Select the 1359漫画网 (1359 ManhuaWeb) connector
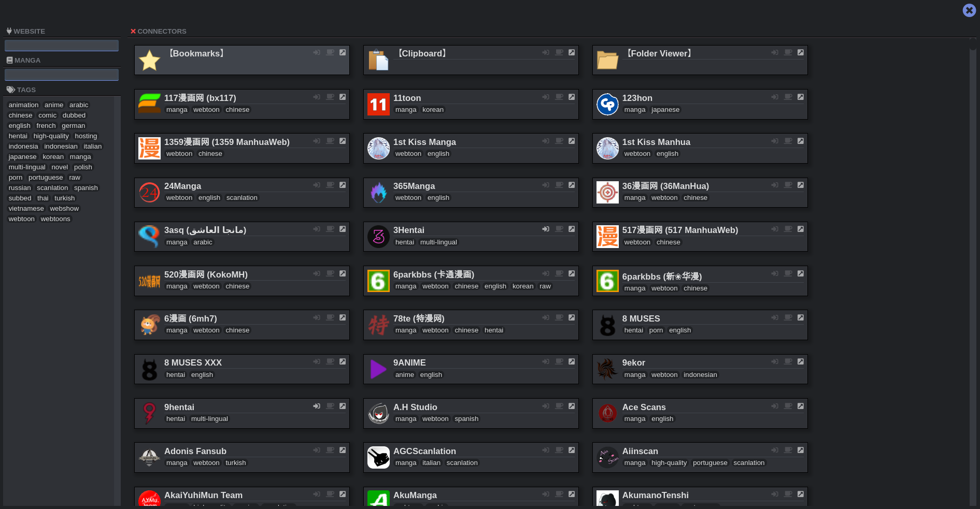 (x=242, y=149)
